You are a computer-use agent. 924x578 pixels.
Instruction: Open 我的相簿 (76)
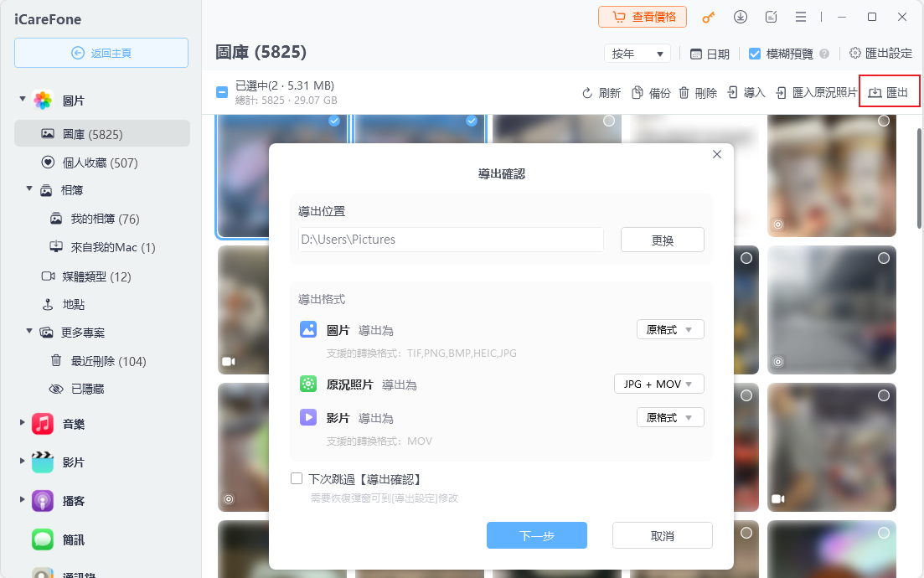(95, 219)
